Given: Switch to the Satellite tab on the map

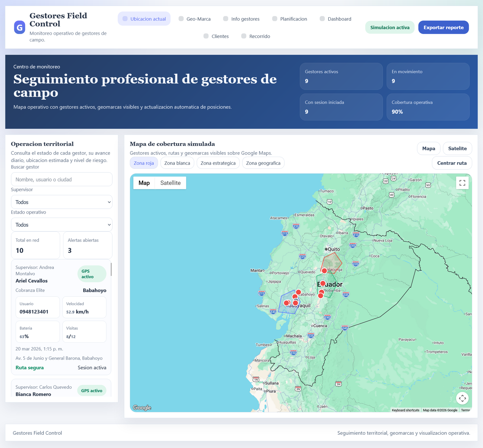Looking at the screenshot, I should (170, 183).
